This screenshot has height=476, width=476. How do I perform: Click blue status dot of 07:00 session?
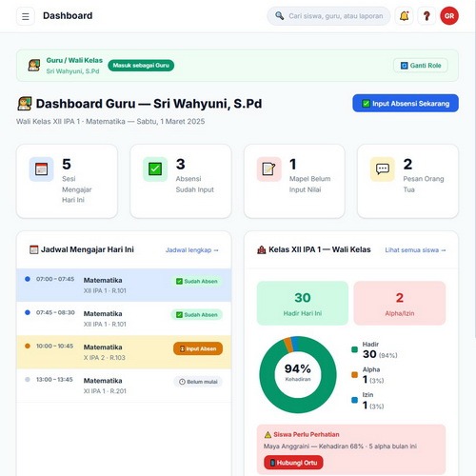28,279
